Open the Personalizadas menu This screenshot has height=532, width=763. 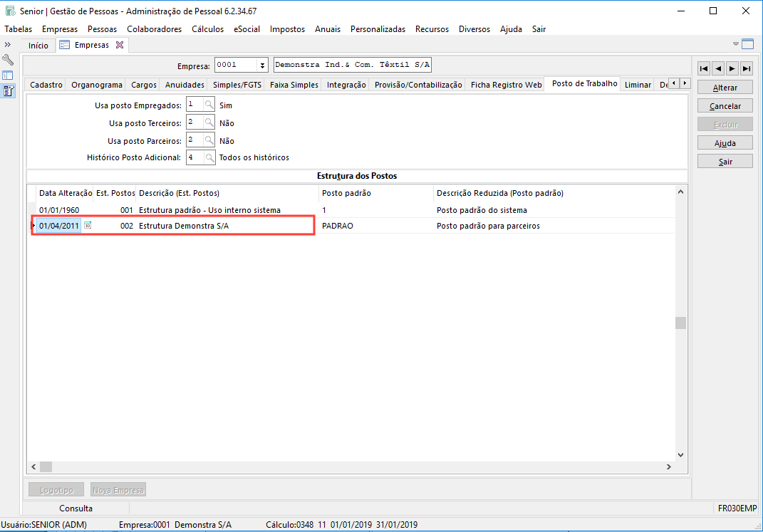click(x=378, y=29)
